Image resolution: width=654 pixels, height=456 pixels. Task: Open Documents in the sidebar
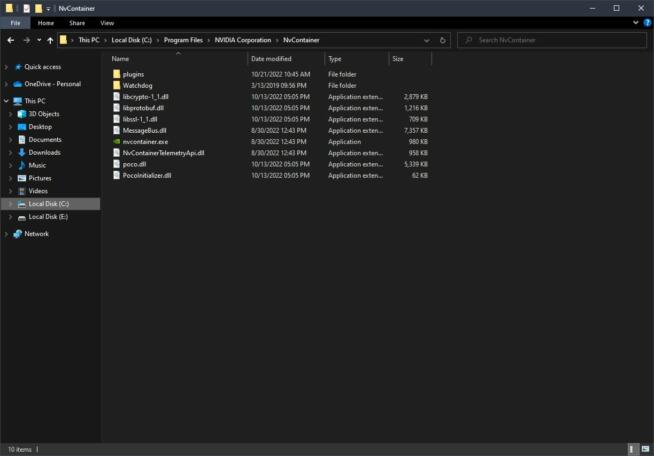pos(45,140)
